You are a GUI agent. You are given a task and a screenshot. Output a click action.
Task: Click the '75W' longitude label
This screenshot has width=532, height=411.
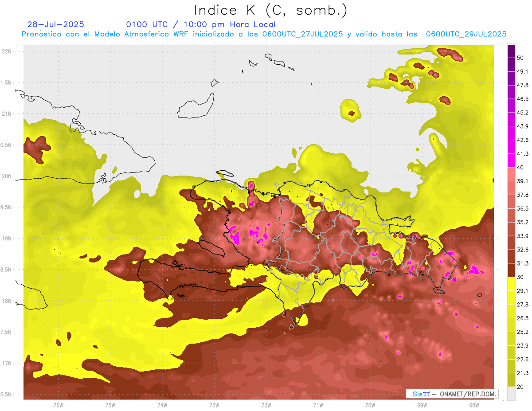110,405
